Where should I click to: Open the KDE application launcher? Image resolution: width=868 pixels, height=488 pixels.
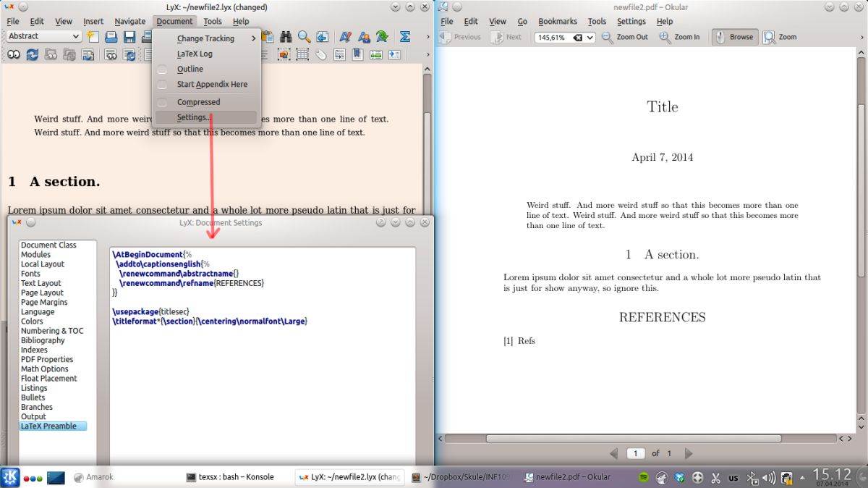(x=11, y=477)
